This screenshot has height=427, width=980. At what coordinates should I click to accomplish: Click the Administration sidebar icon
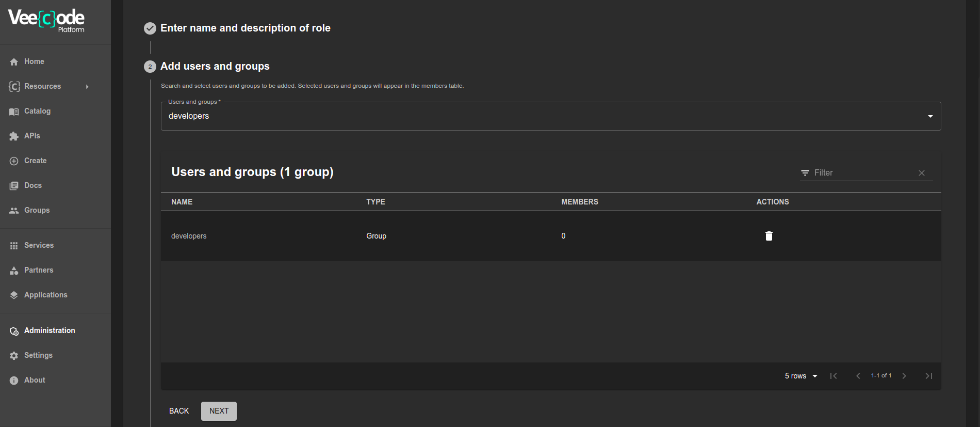(14, 331)
